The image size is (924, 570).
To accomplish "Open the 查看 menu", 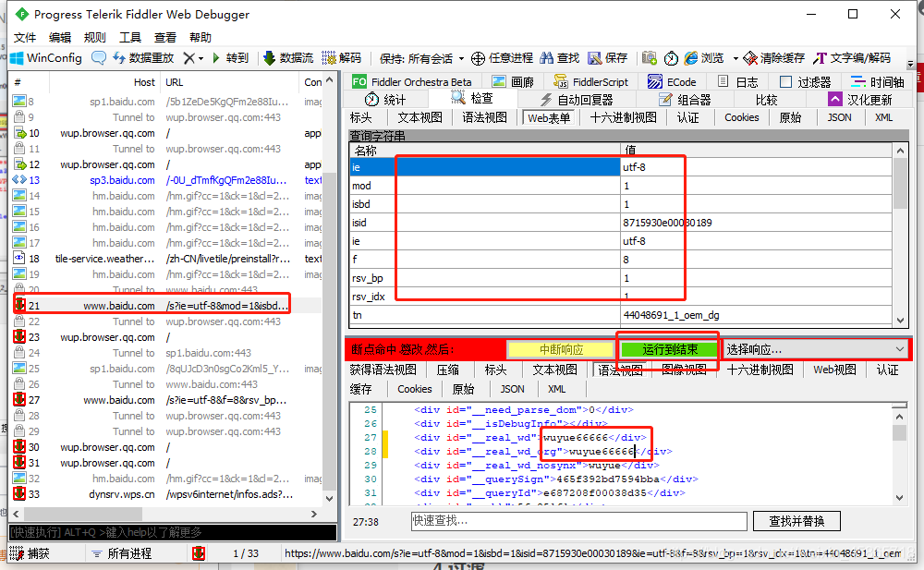I will pos(165,37).
